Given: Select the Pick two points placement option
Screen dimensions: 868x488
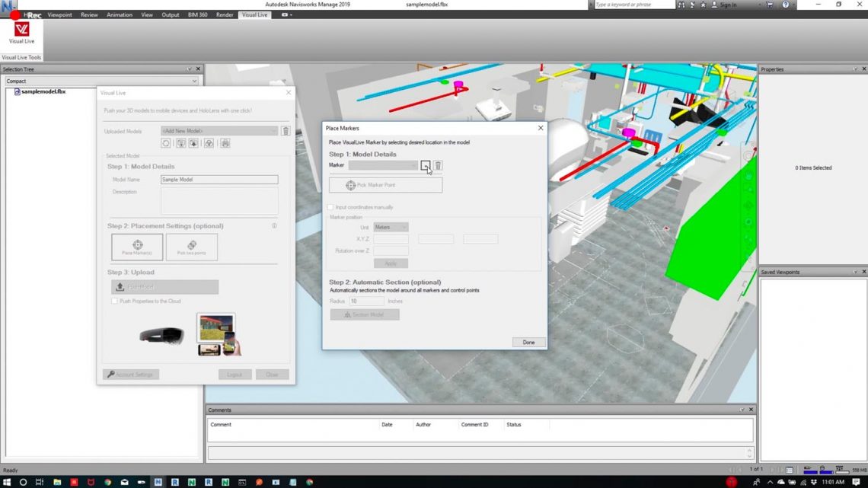Looking at the screenshot, I should [192, 246].
